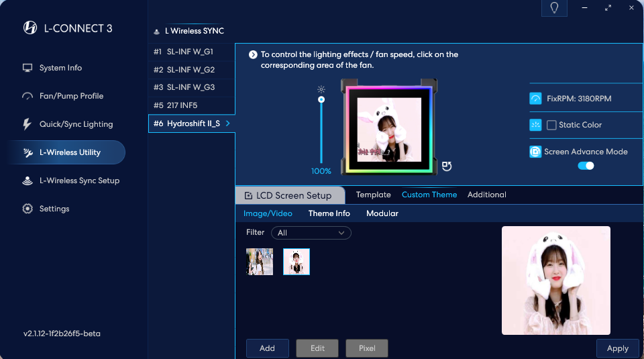Expand the #6 Hydroshift II_S device arrow

(227, 123)
